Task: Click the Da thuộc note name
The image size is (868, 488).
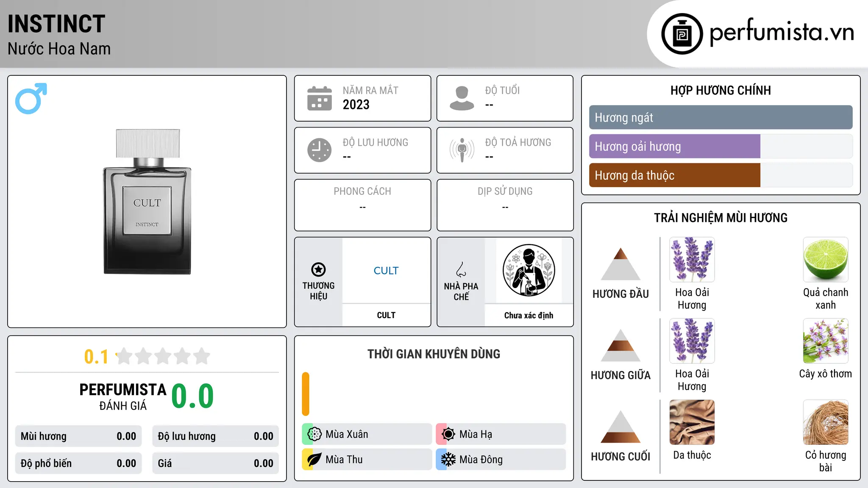Action: (x=692, y=455)
